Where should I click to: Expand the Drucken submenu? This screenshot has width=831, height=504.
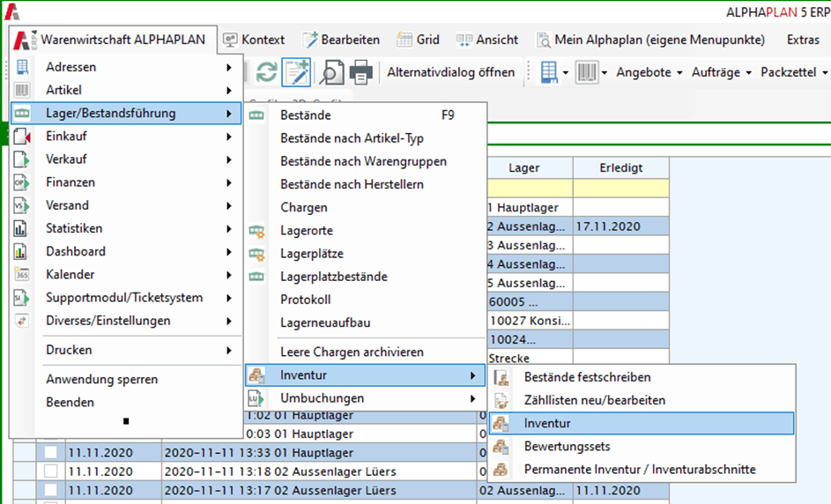click(229, 351)
